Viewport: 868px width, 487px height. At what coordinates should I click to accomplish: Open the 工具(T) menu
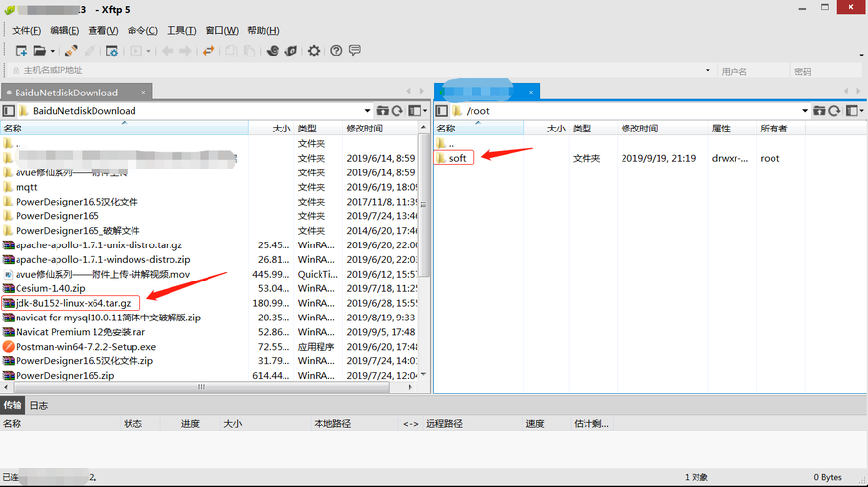click(x=181, y=30)
